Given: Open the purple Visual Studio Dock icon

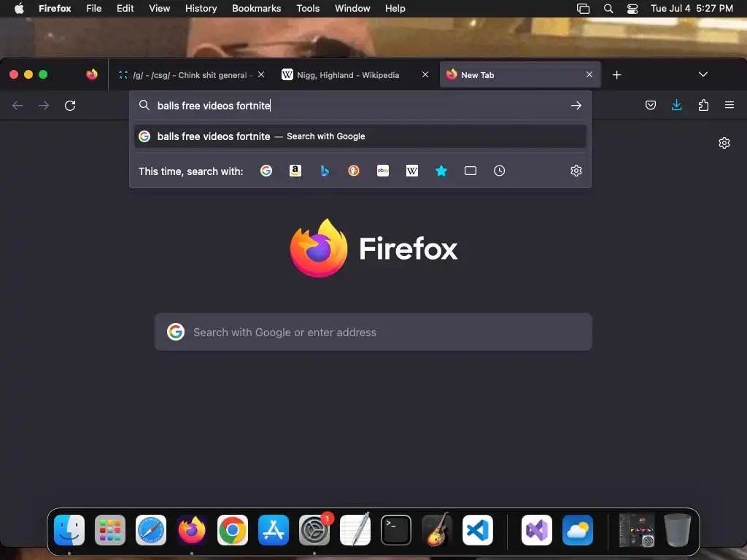Looking at the screenshot, I should (x=537, y=530).
